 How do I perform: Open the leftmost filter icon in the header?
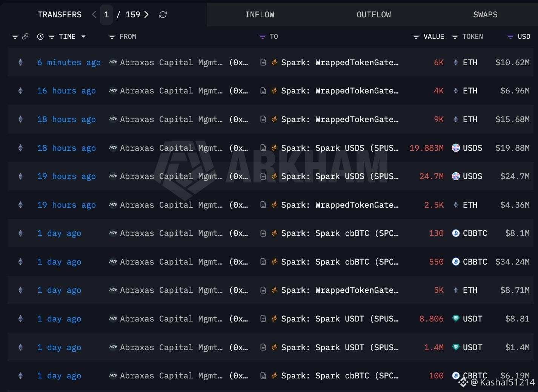pyautogui.click(x=15, y=37)
